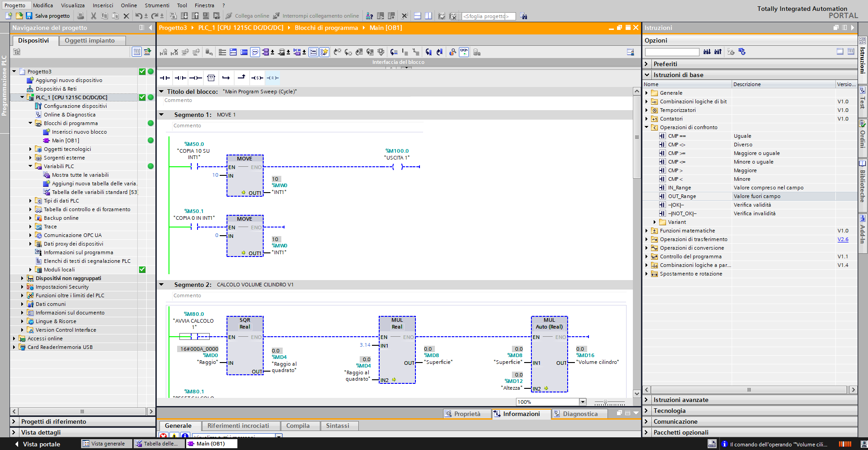
Task: Select Trace in the project tree
Action: 50,227
